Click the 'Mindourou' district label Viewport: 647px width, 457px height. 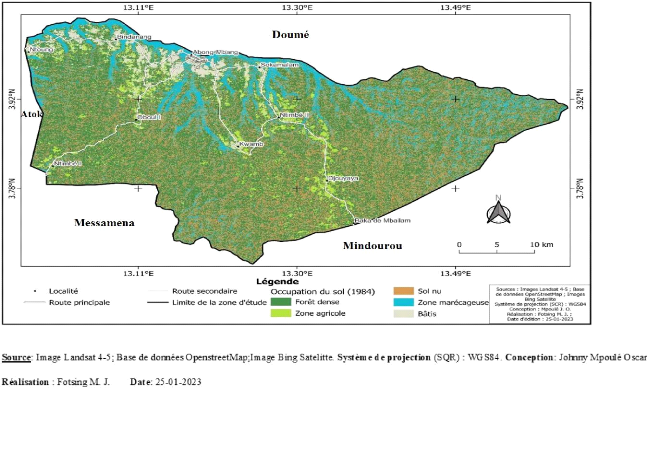[x=373, y=246]
